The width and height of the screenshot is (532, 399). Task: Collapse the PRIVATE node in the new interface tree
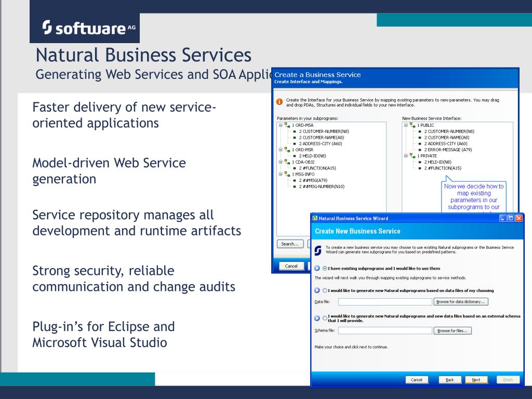tap(406, 156)
